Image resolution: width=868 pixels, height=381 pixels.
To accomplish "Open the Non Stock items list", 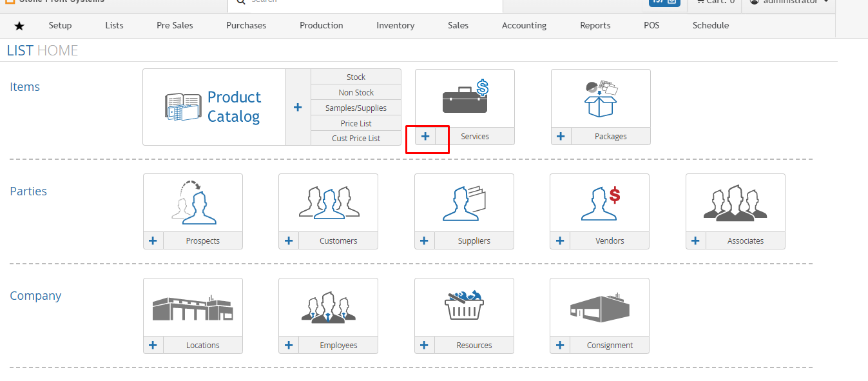I will point(356,92).
